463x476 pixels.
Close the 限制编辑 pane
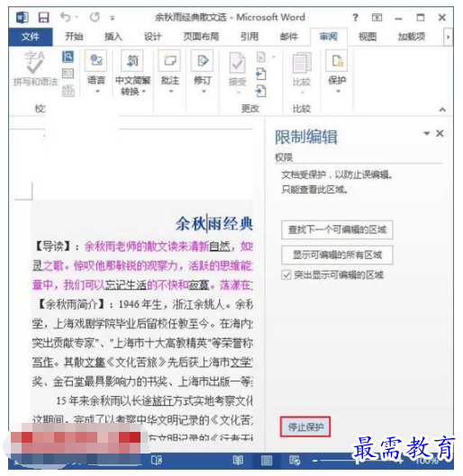pyautogui.click(x=440, y=133)
